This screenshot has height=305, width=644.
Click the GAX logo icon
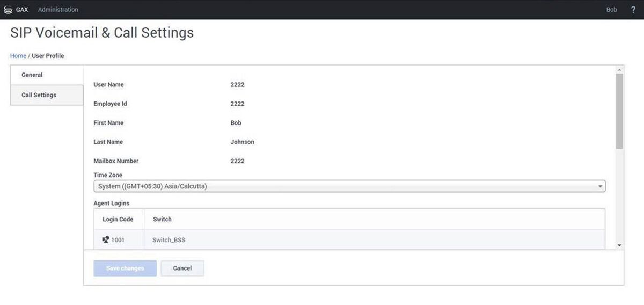tap(8, 10)
